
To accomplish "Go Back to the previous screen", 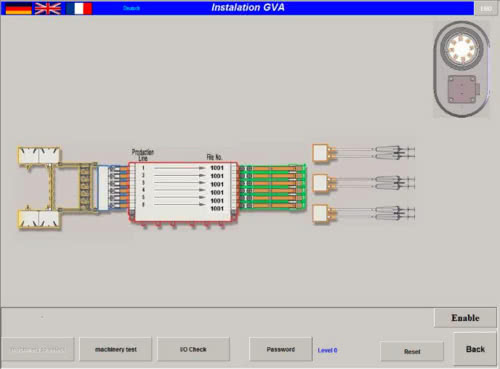I will pyautogui.click(x=475, y=349).
